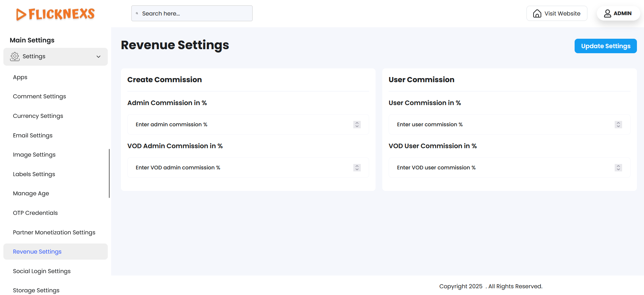Click the home icon in Visit Website
Image resolution: width=644 pixels, height=295 pixels.
coord(537,13)
